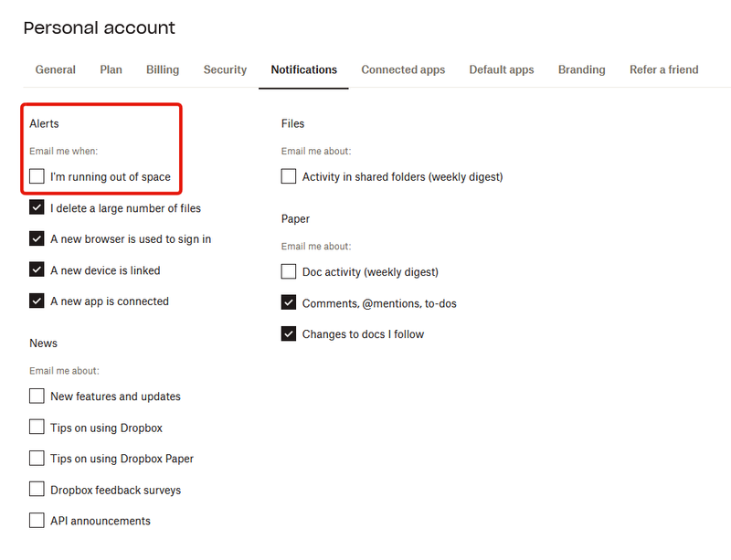Check 'Doc activity (weekly digest)' option

(289, 271)
